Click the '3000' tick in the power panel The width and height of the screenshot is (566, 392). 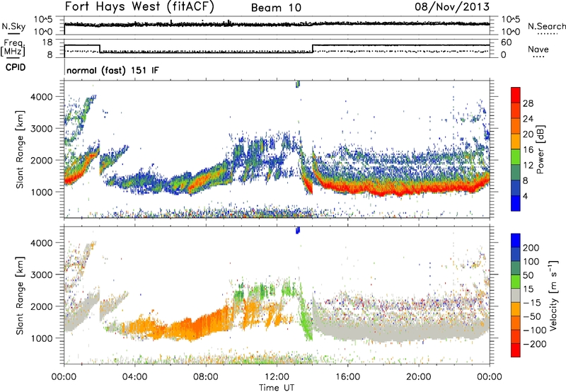click(42, 129)
